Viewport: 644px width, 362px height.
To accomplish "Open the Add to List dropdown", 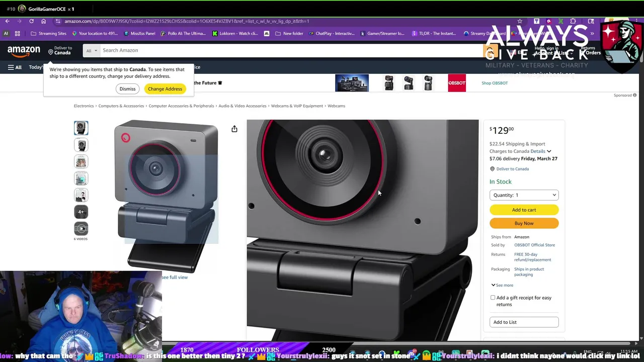I will [524, 322].
